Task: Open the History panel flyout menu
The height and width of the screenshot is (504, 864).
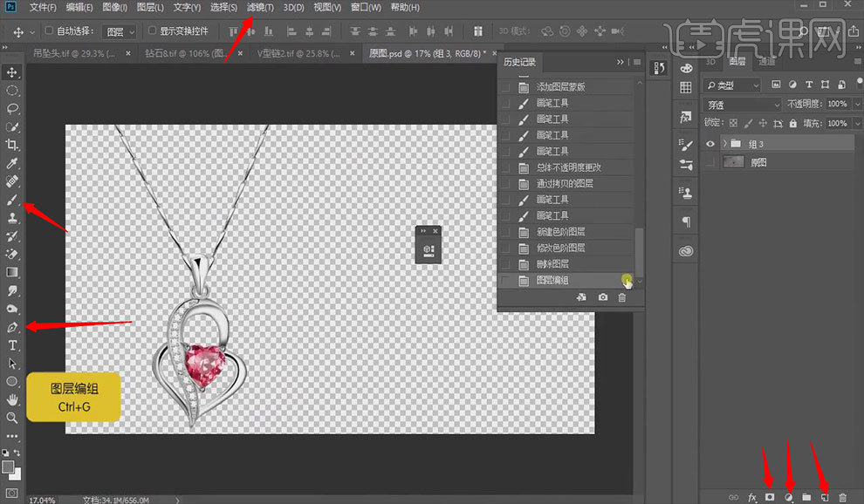Action: click(x=637, y=62)
